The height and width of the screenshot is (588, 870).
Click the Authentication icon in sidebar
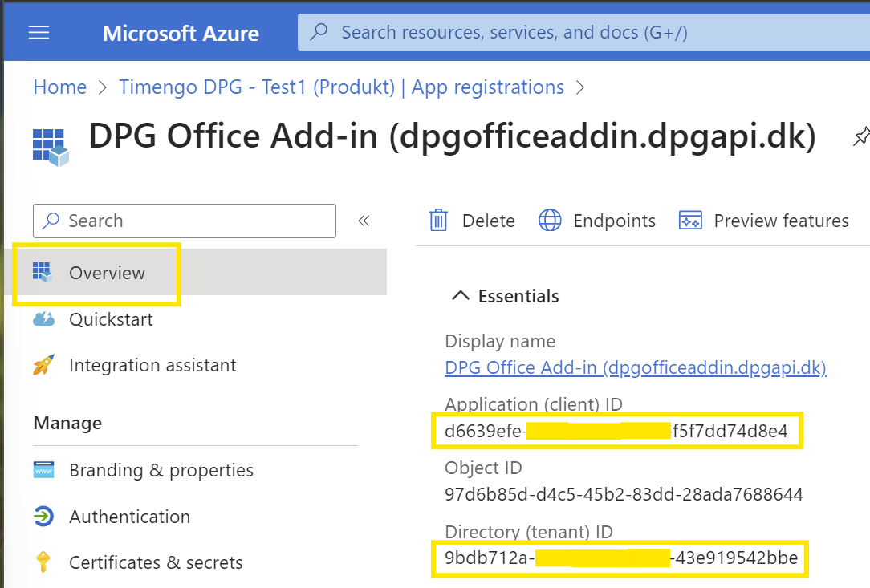(x=43, y=517)
